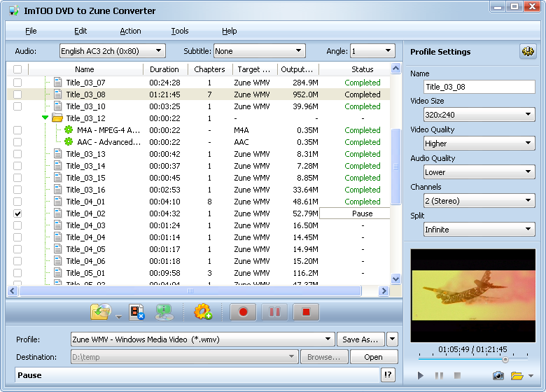546x392 pixels.
Task: Click the arrow button next to Save As
Action: (x=392, y=339)
